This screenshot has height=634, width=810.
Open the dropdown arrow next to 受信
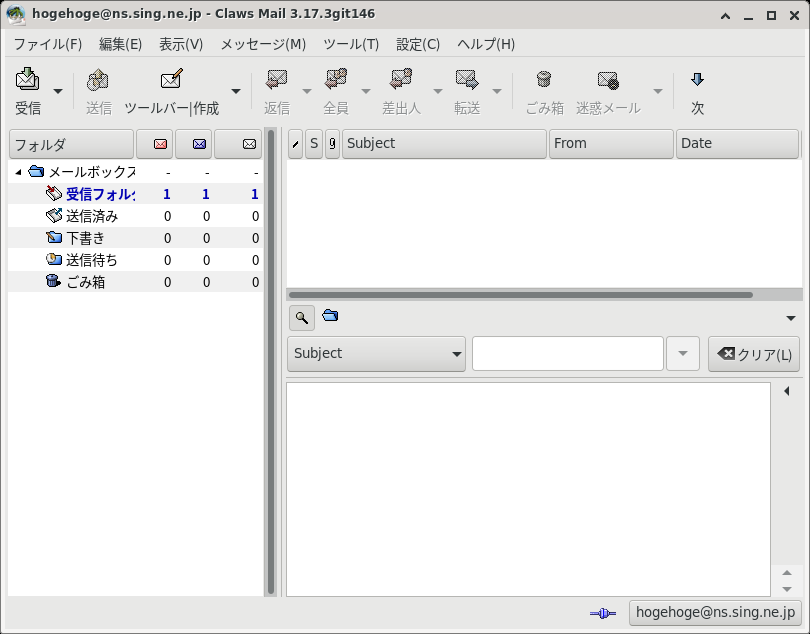point(58,91)
